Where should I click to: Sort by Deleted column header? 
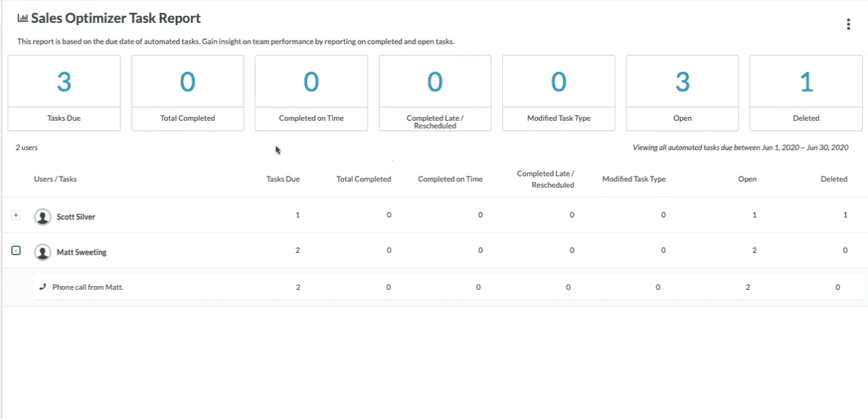click(x=834, y=180)
